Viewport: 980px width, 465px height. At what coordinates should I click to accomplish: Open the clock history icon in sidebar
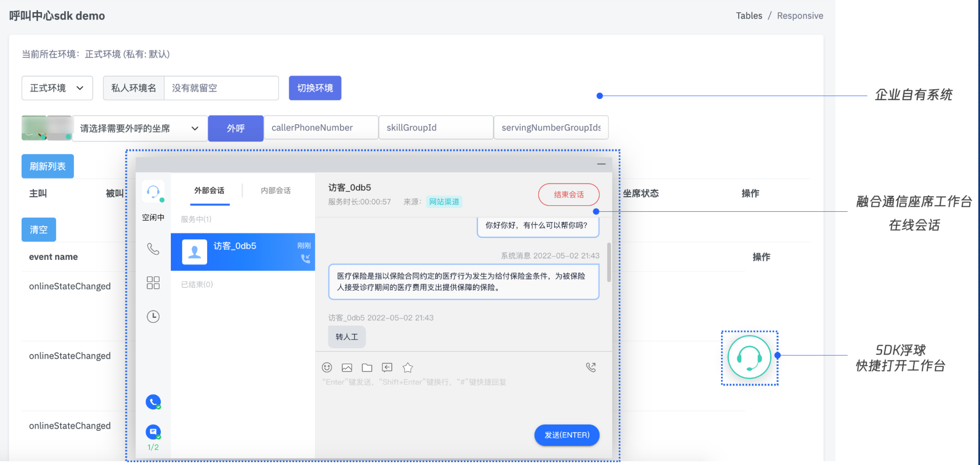(x=153, y=316)
